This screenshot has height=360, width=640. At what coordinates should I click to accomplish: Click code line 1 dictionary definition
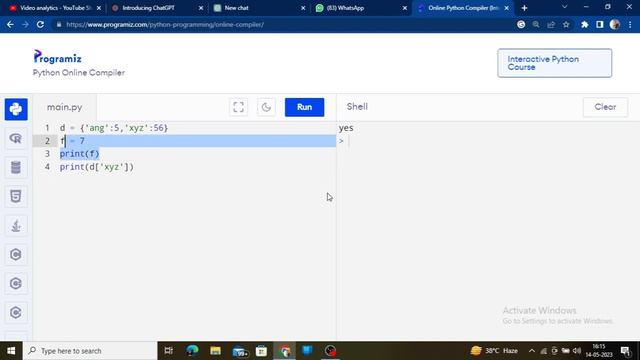tap(114, 128)
